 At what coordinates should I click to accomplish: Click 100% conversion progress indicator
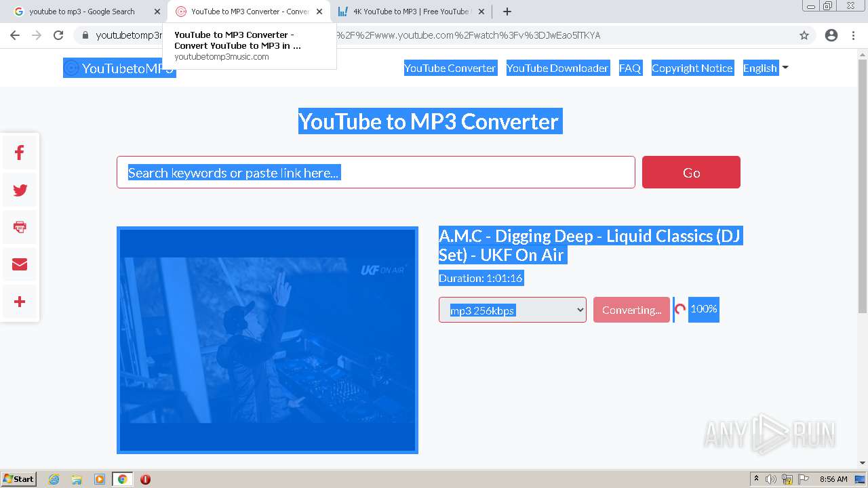(x=703, y=309)
